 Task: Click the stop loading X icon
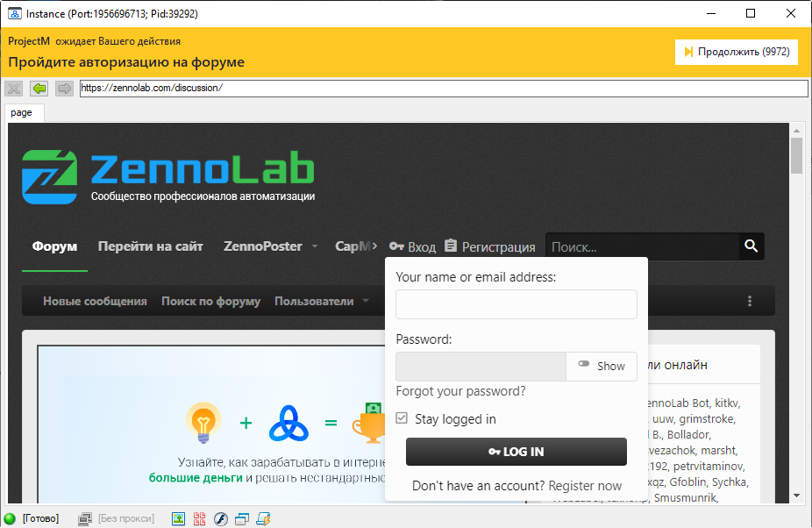click(x=13, y=89)
